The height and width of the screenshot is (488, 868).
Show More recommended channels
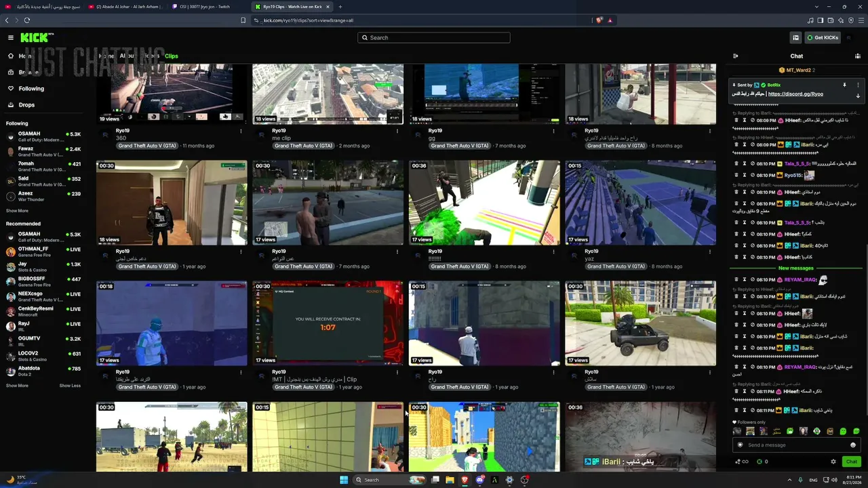(17, 386)
